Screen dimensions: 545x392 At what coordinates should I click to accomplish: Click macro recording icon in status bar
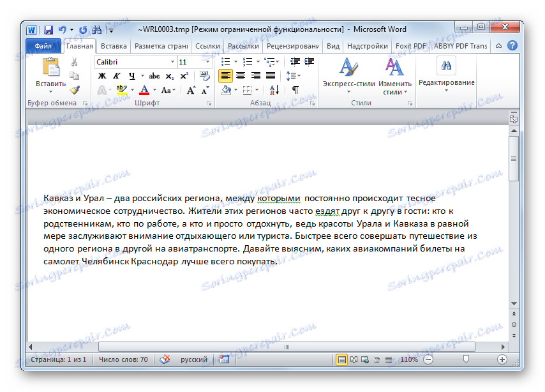click(224, 359)
